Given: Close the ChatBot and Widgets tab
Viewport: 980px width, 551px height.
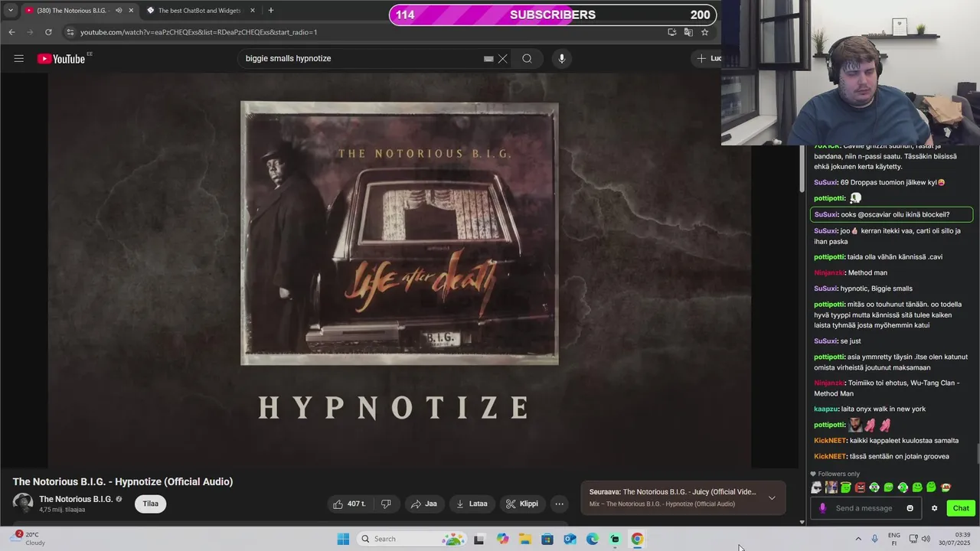Looking at the screenshot, I should tap(252, 11).
